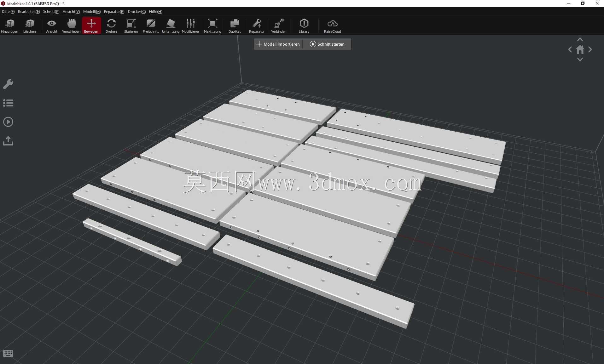Select the Drehen rotate tool
604x364 pixels.
[111, 26]
